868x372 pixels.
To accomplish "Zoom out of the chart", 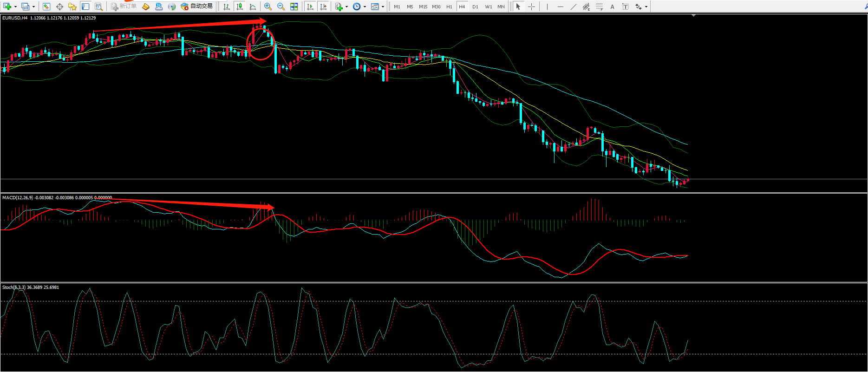I will (x=281, y=7).
